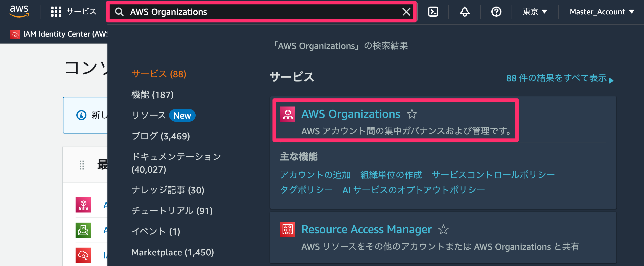Favorite AWS Organizations with the star

(412, 114)
